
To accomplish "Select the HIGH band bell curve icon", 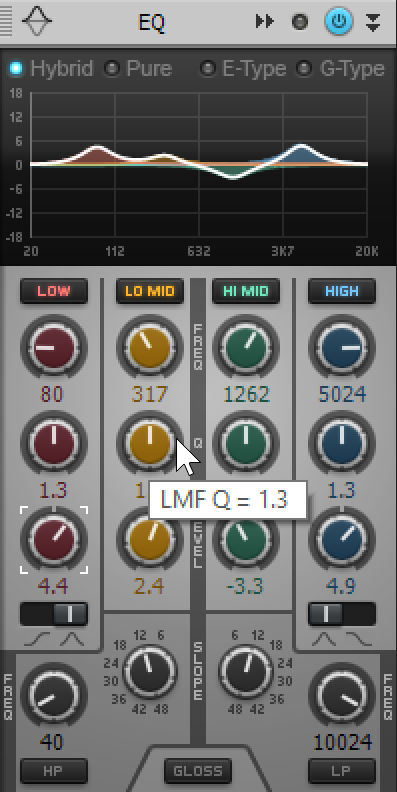I will point(324,640).
